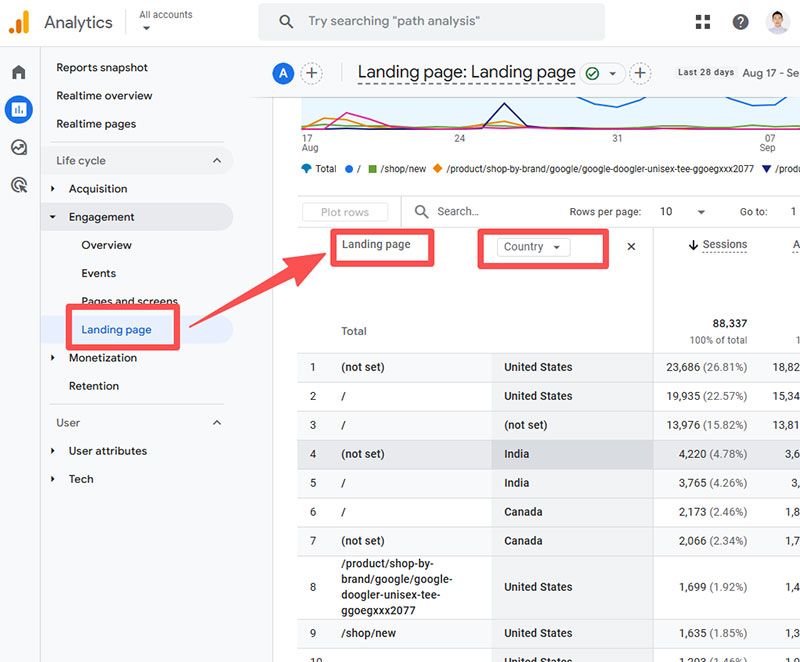Open the Advertising icon in left rail
The height and width of the screenshot is (662, 800).
18,184
